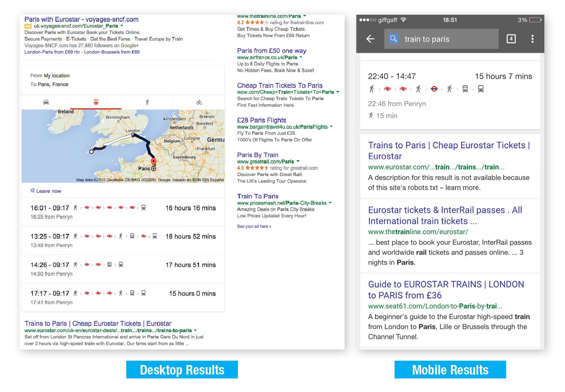Tap the back arrow in mobile browser

370,39
